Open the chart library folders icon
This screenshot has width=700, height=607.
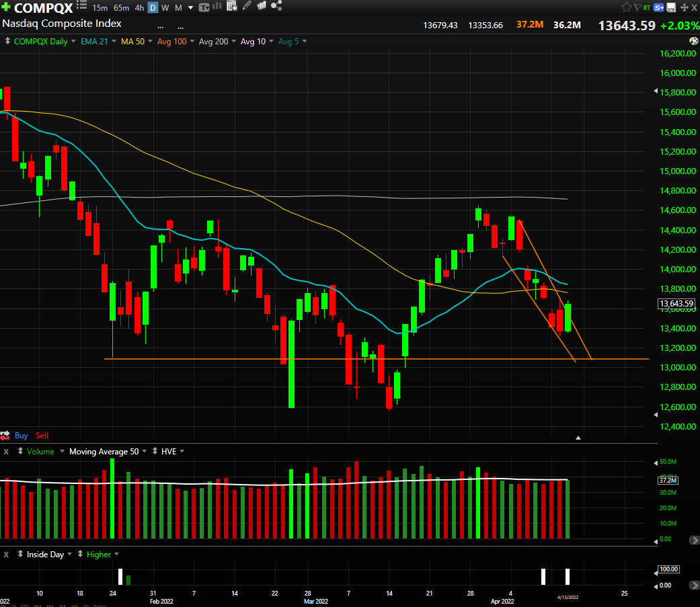(x=262, y=6)
